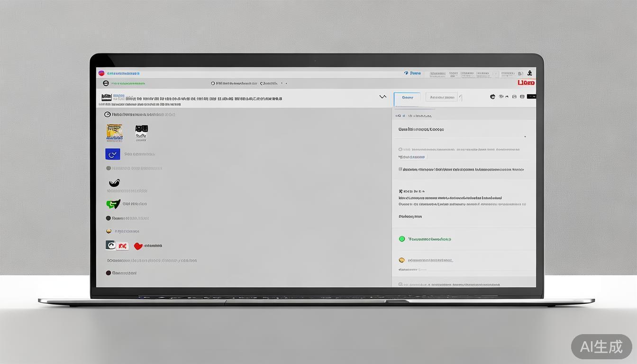The width and height of the screenshot is (637, 364).
Task: Switch to the blue outlined first tab
Action: 407,98
